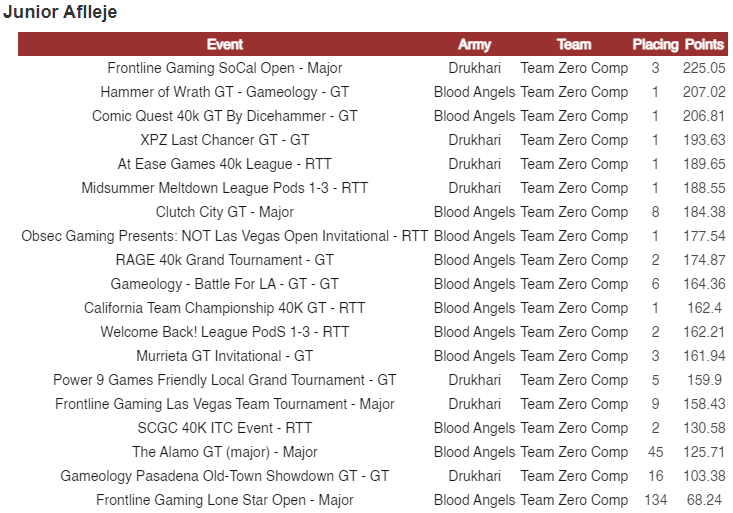Open Comic Quest 40k GT event
Viewport: 733px width, 513px height.
pos(225,116)
